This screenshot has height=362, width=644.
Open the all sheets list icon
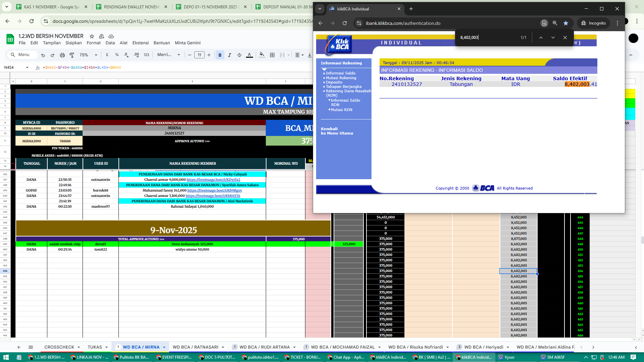tap(31, 347)
